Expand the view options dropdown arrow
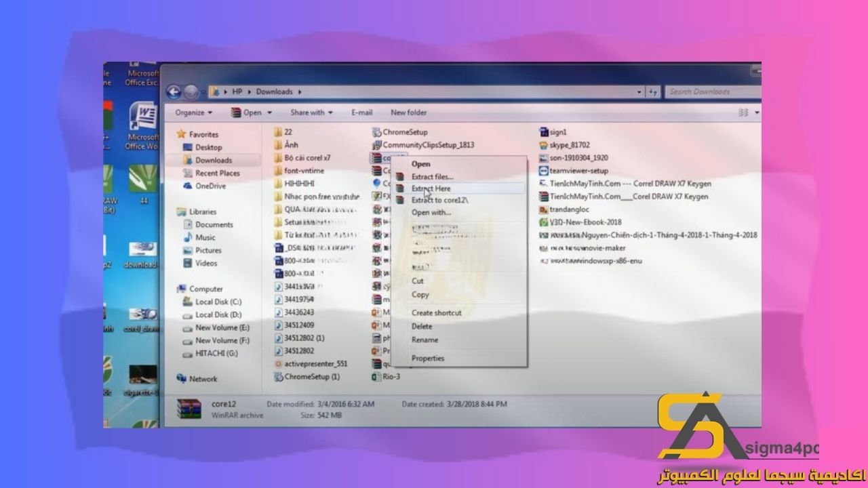 click(x=757, y=113)
